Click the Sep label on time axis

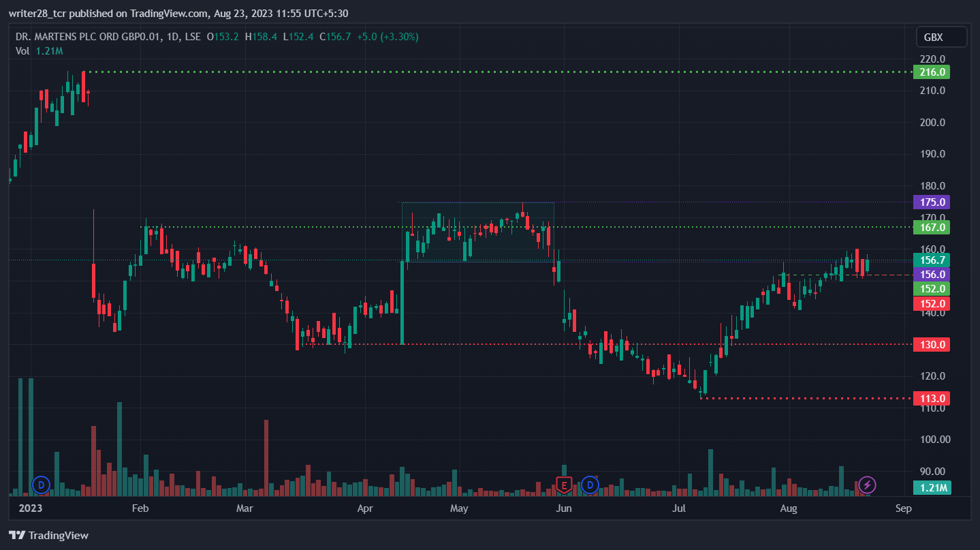[x=903, y=508]
